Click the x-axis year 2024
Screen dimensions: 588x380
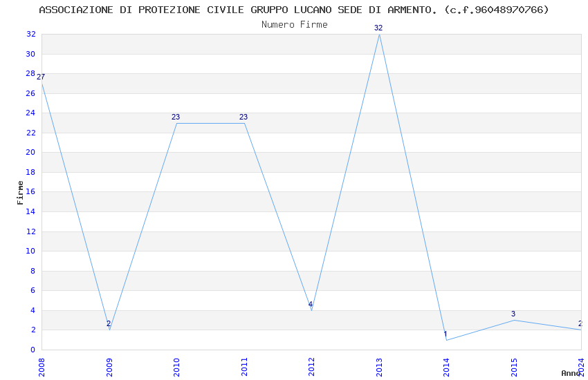point(581,368)
